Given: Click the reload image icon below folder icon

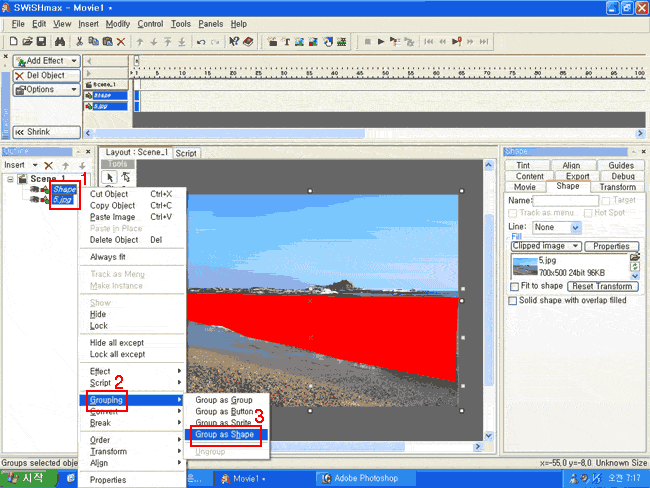Looking at the screenshot, I should (634, 267).
